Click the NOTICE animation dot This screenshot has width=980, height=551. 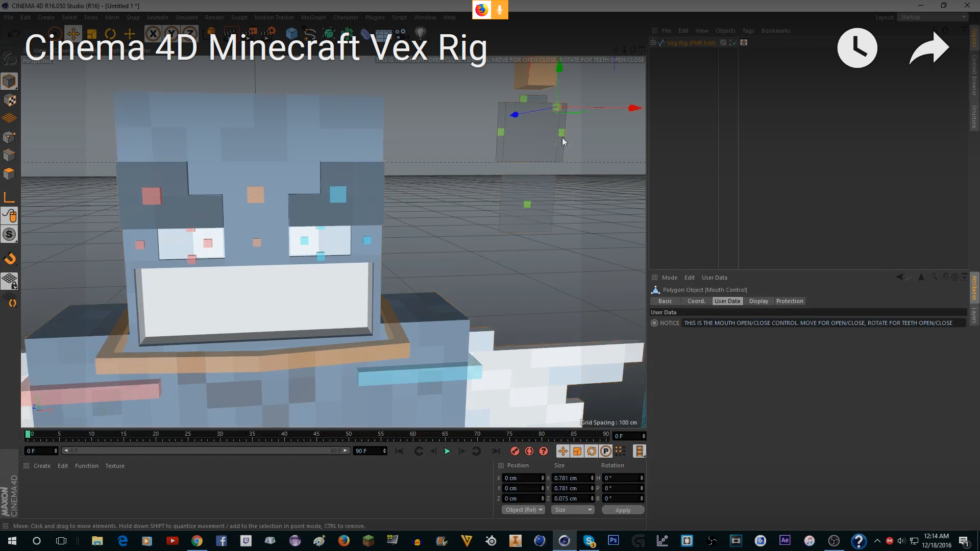pos(654,323)
